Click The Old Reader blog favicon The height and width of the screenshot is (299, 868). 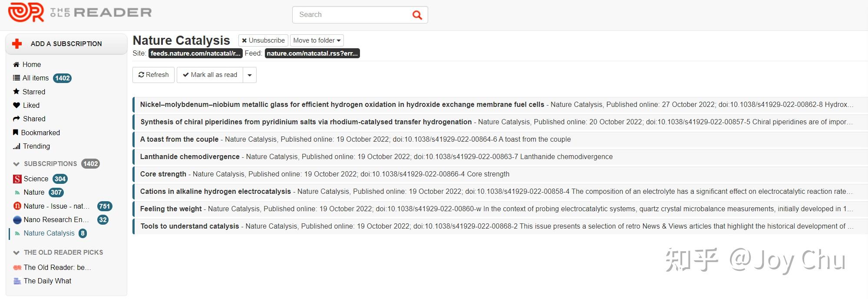[x=17, y=267]
